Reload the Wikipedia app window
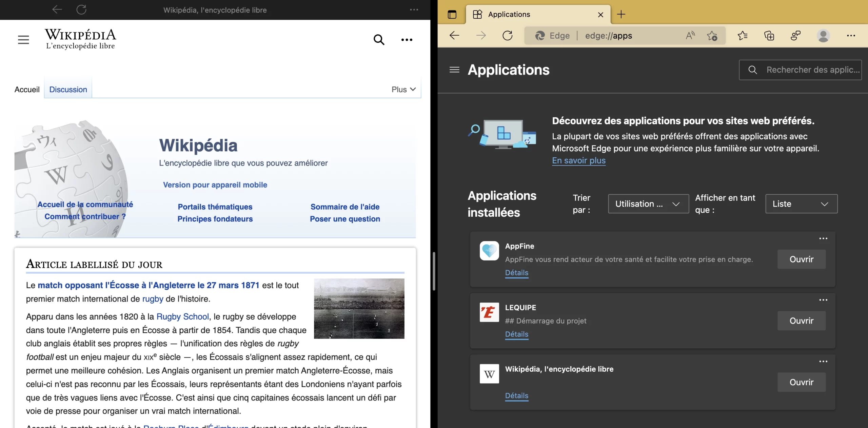 click(x=81, y=9)
